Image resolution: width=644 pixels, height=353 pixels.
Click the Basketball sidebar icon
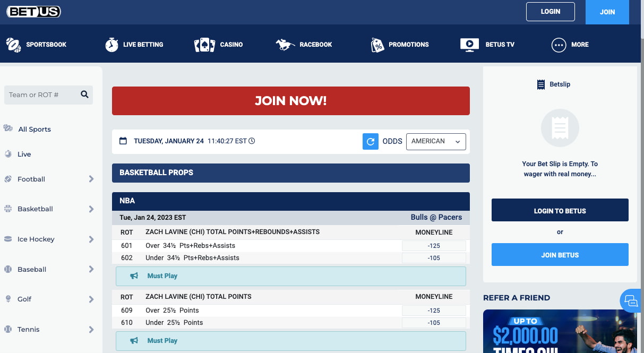8,209
